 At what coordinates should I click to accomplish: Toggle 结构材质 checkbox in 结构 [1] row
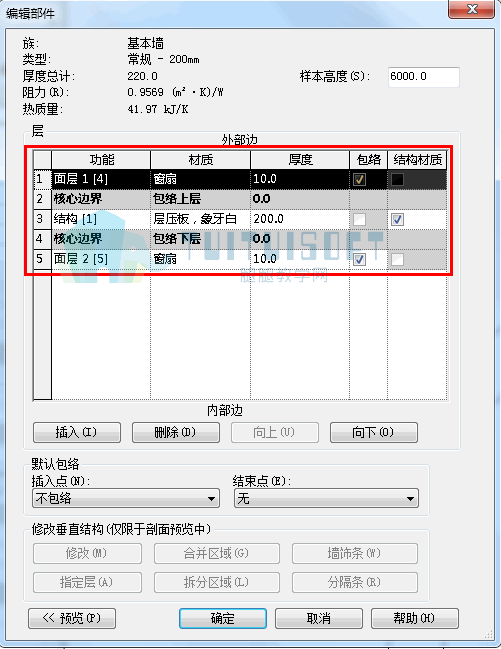[397, 219]
